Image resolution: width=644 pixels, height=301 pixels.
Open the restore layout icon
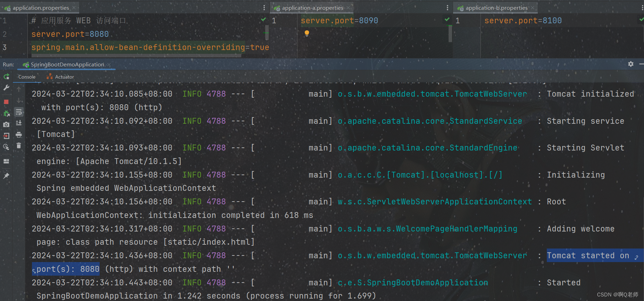pos(6,161)
